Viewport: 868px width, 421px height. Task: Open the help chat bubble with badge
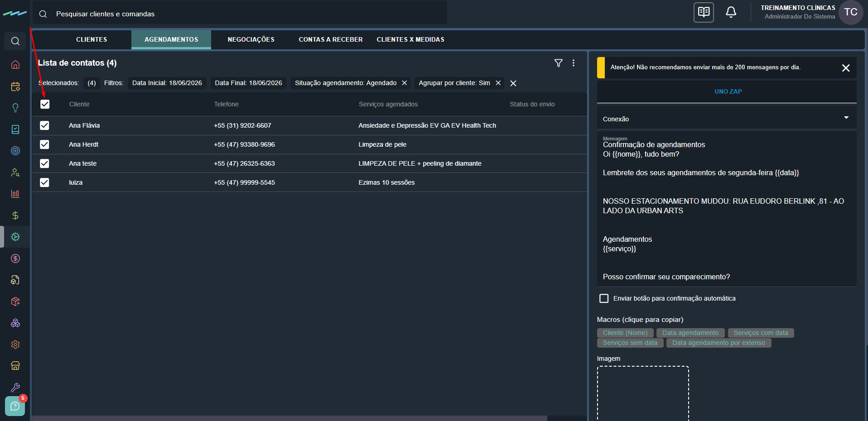tap(15, 406)
